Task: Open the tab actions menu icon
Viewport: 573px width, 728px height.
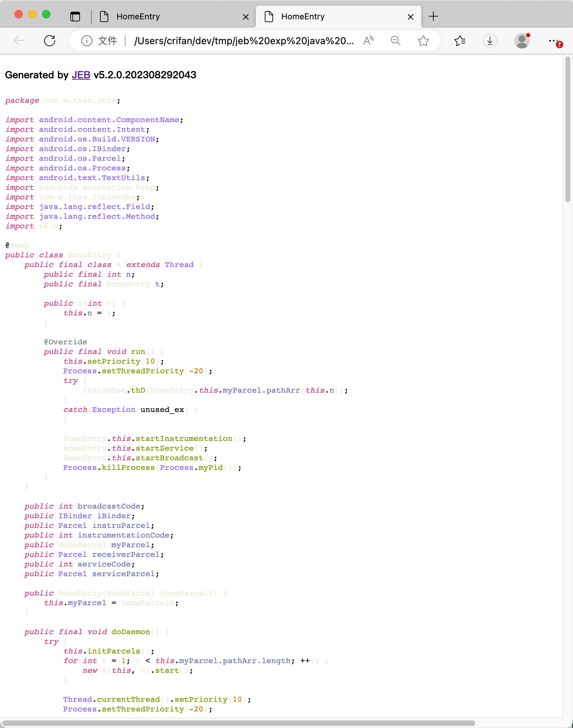Action: point(75,16)
